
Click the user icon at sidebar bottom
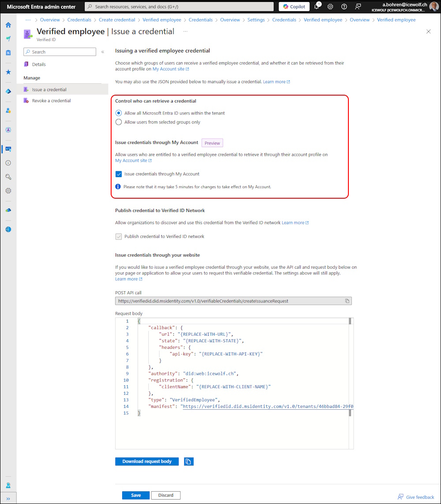tap(8, 485)
